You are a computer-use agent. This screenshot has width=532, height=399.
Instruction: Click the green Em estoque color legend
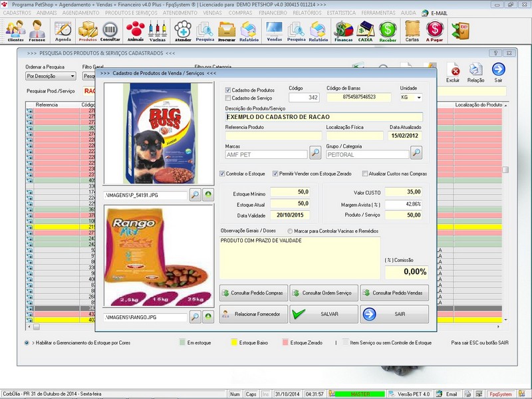click(x=181, y=343)
